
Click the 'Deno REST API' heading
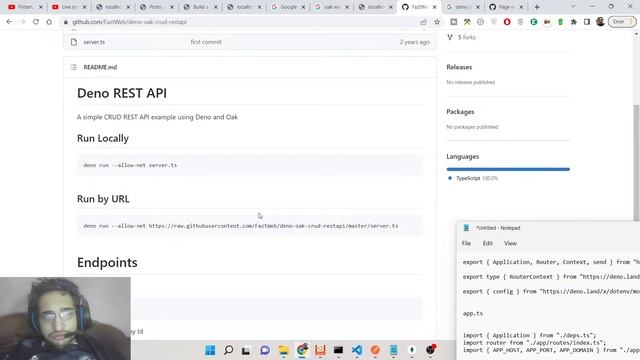tap(122, 93)
